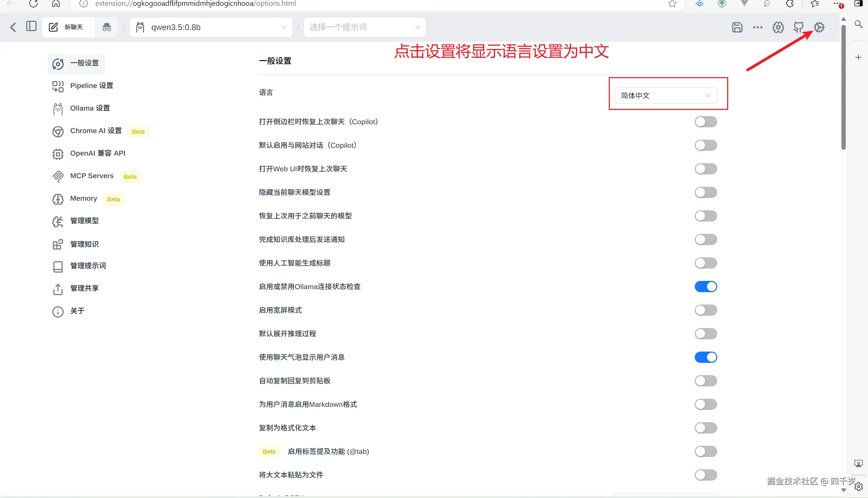Image resolution: width=868 pixels, height=498 pixels.
Task: Click the Memory brain icon
Action: (x=58, y=199)
